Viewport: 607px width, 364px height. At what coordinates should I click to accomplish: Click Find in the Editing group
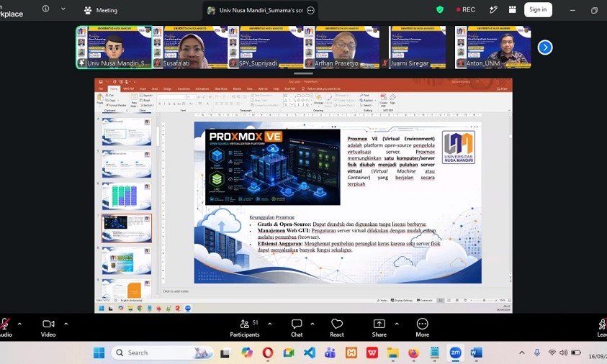(364, 95)
